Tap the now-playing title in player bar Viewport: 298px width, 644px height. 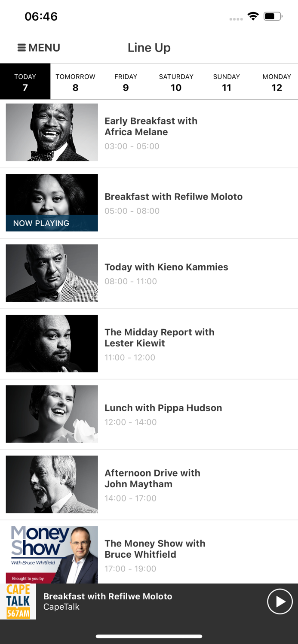[108, 596]
